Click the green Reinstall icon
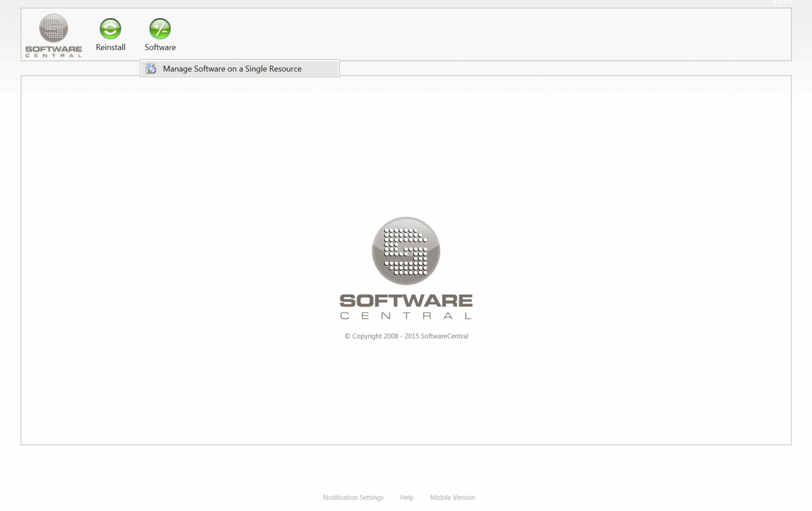 pos(110,29)
